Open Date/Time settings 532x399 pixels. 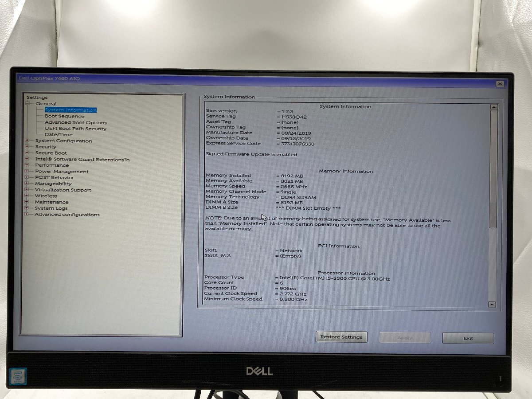coord(59,134)
